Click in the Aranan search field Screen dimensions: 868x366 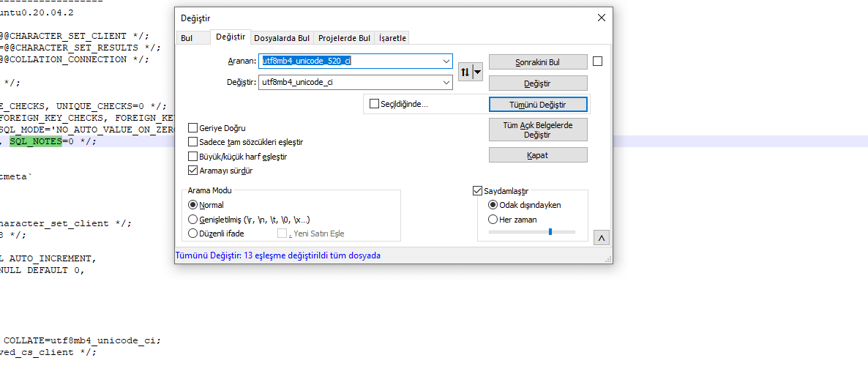(356, 61)
